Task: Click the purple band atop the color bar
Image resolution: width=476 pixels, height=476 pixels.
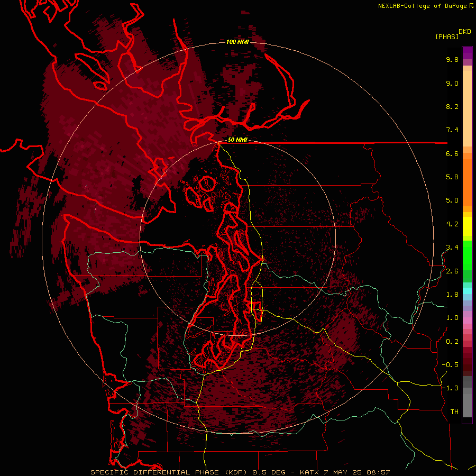Action: tap(467, 53)
